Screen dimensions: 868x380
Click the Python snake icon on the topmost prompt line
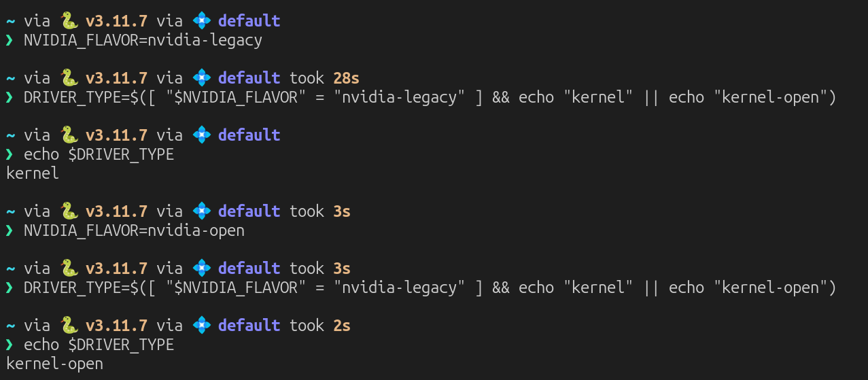pos(67,20)
